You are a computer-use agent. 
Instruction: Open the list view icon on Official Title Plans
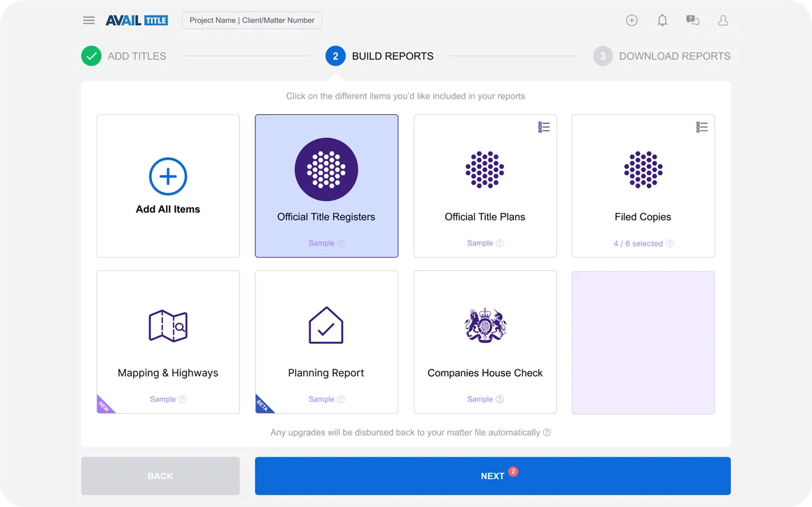point(544,127)
